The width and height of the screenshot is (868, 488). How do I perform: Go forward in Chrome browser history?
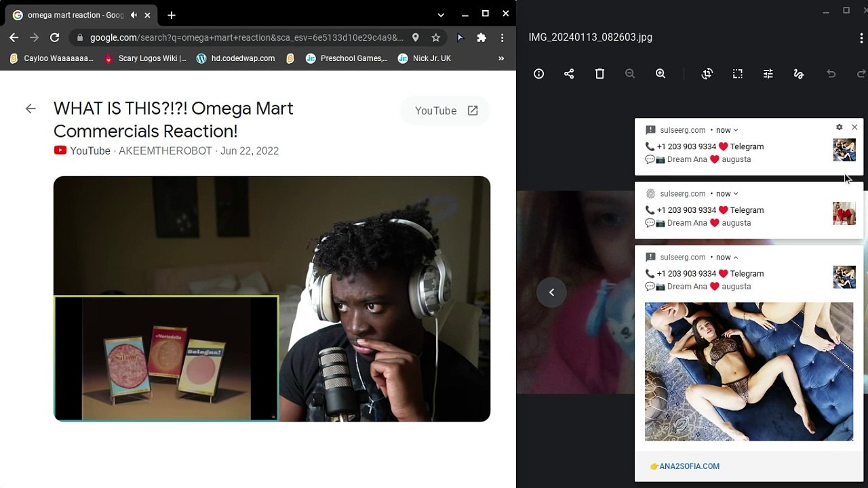coord(35,38)
